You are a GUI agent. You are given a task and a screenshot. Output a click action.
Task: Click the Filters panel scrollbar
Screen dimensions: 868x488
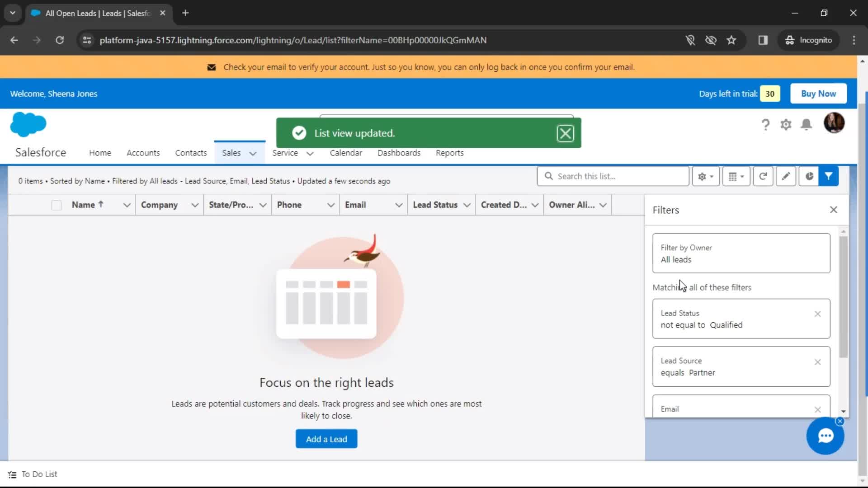pyautogui.click(x=843, y=296)
